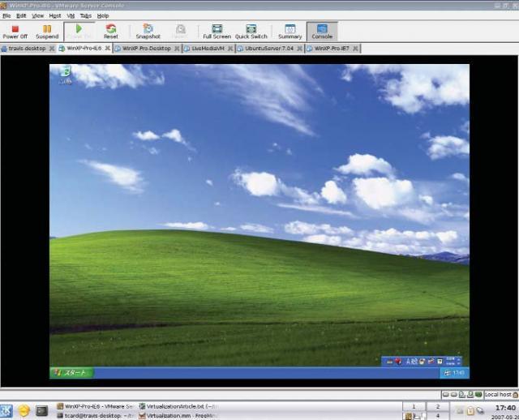This screenshot has height=420, width=519.
Task: Click the IME pad round icon
Action: (422, 362)
